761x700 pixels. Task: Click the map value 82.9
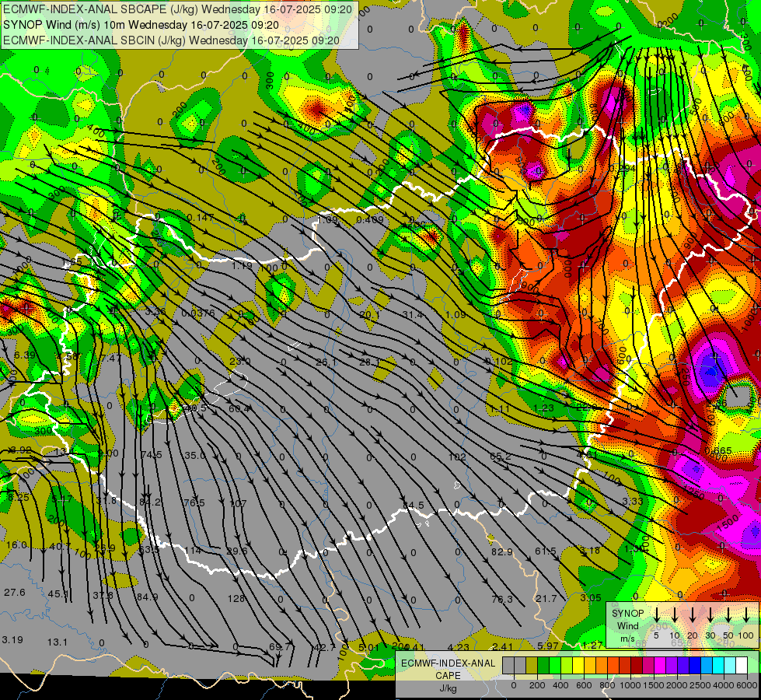tap(502, 552)
